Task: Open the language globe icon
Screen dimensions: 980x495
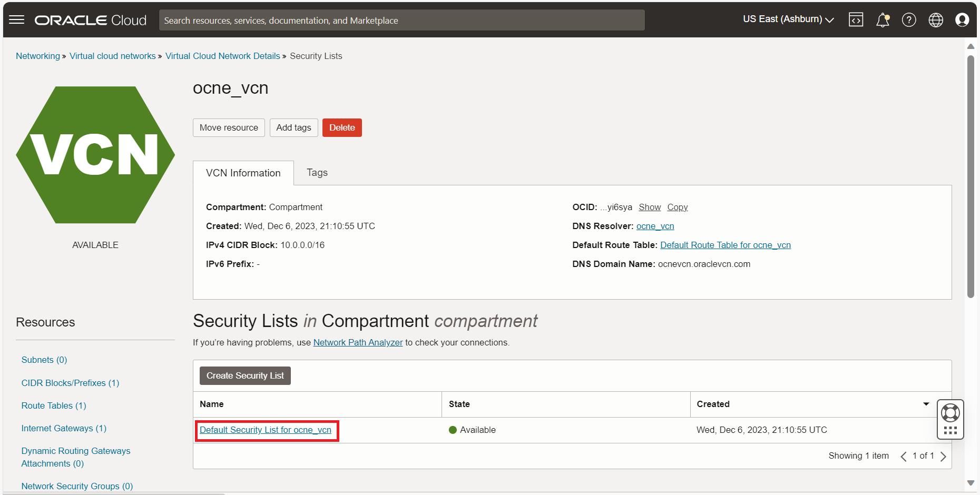Action: pyautogui.click(x=936, y=20)
